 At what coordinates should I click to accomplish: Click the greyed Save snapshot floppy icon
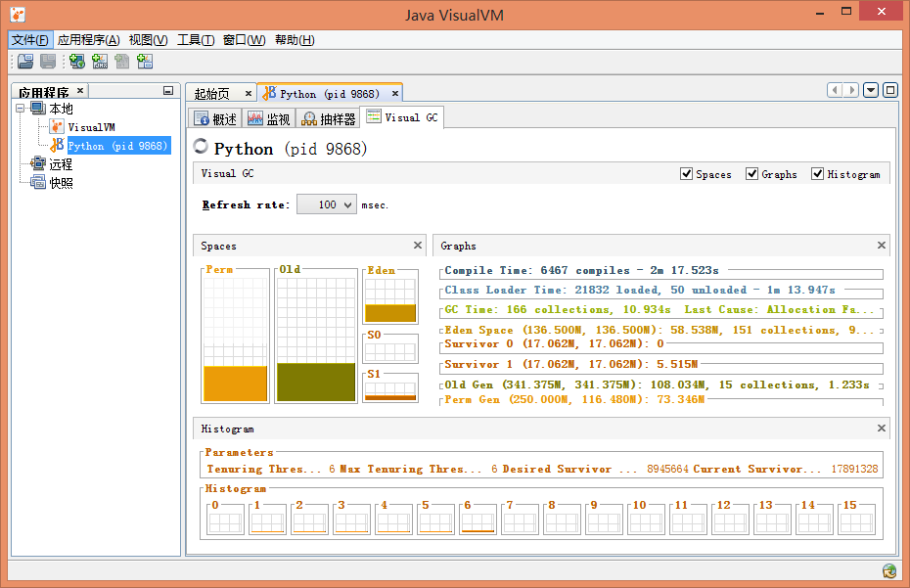pyautogui.click(x=48, y=61)
